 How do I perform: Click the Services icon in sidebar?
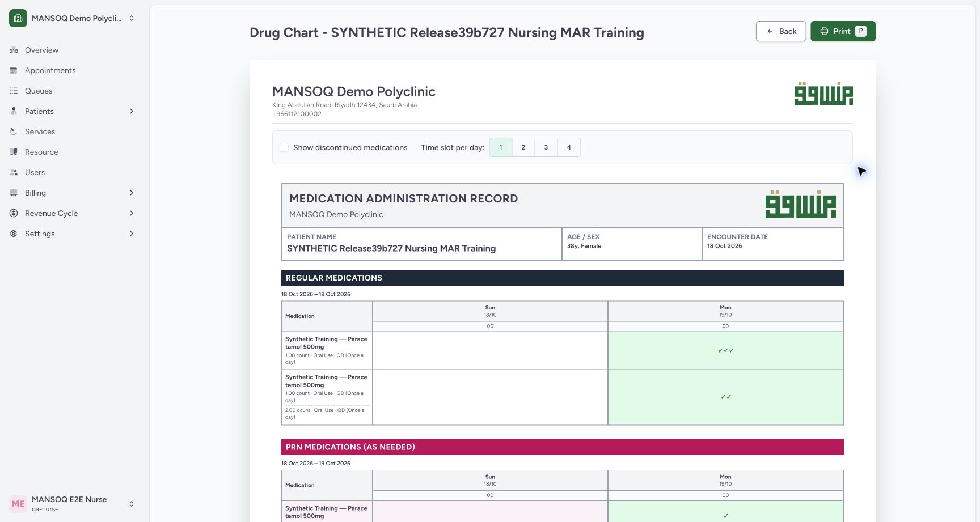pos(14,131)
